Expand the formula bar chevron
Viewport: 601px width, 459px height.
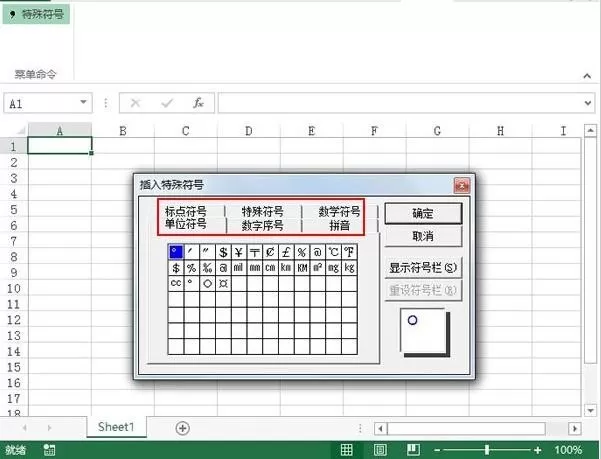[588, 103]
